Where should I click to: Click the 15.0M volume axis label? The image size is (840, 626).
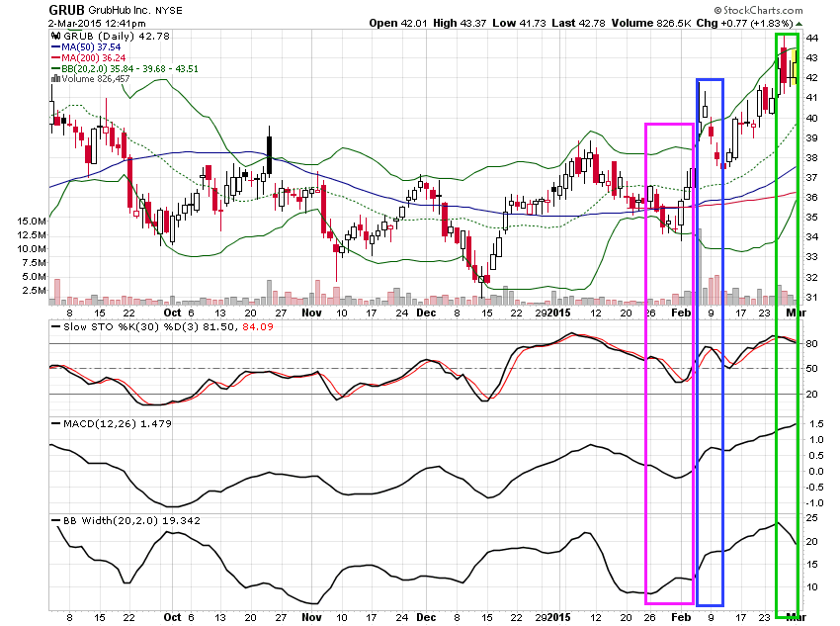tap(32, 221)
